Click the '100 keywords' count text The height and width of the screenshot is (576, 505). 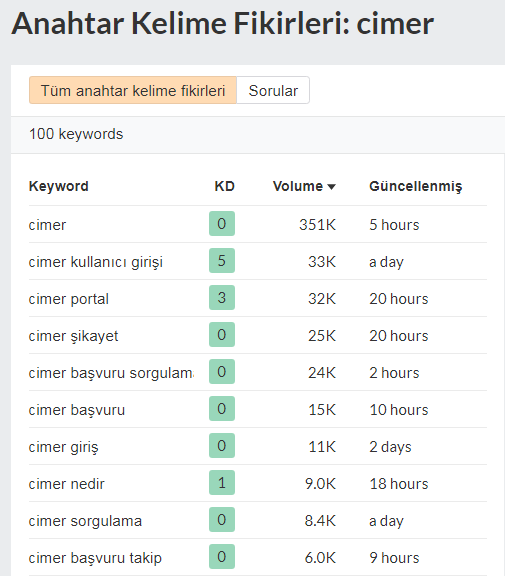tap(76, 134)
